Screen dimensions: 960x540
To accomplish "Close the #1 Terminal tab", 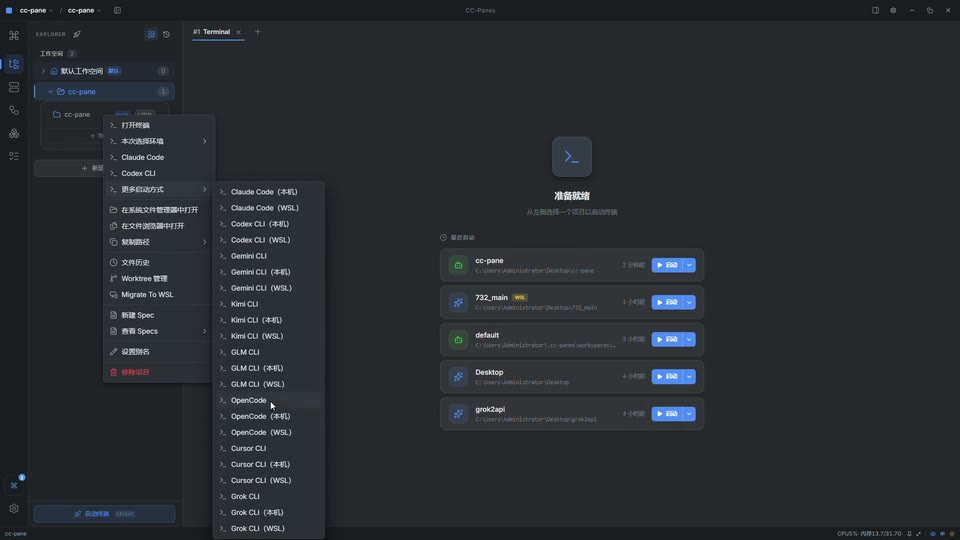I will [x=239, y=32].
